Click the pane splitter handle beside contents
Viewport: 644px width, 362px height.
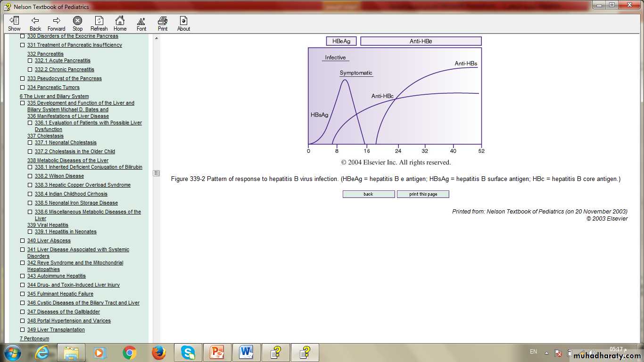(157, 173)
